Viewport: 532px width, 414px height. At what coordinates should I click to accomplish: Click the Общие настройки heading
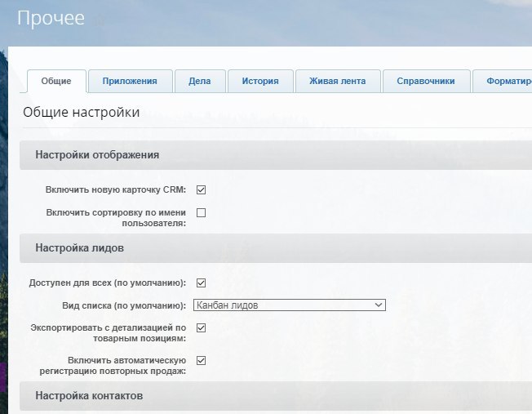coord(81,113)
